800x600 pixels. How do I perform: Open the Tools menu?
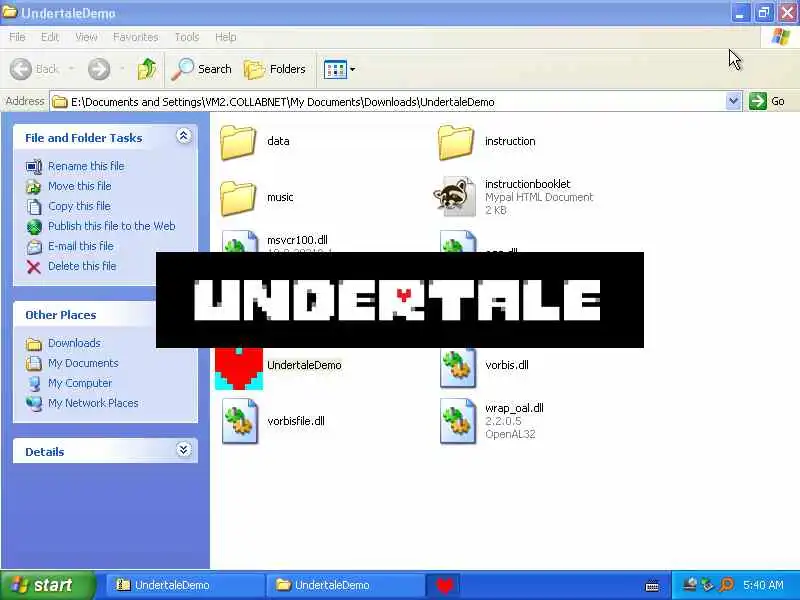point(187,37)
